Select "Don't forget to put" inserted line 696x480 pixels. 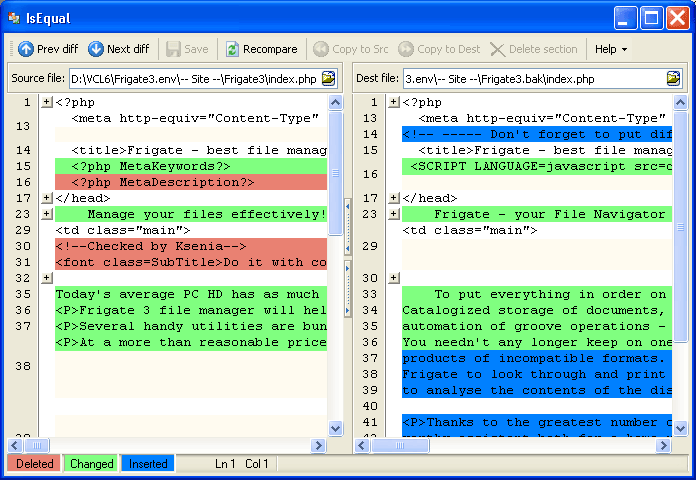pyautogui.click(x=537, y=134)
